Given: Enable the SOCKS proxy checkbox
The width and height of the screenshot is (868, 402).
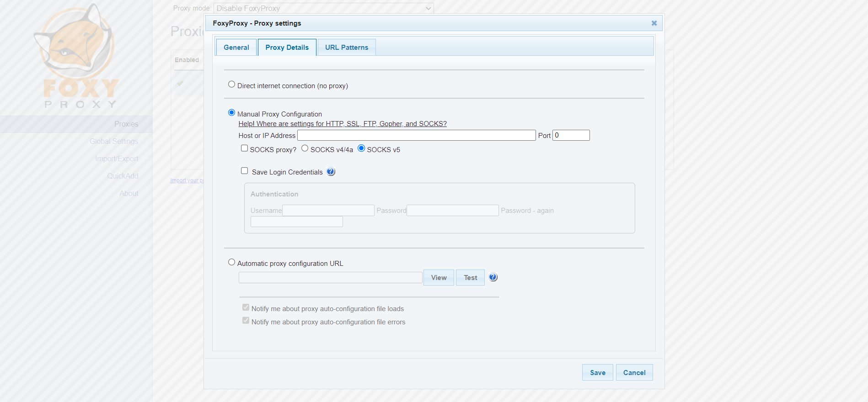Looking at the screenshot, I should (x=245, y=148).
